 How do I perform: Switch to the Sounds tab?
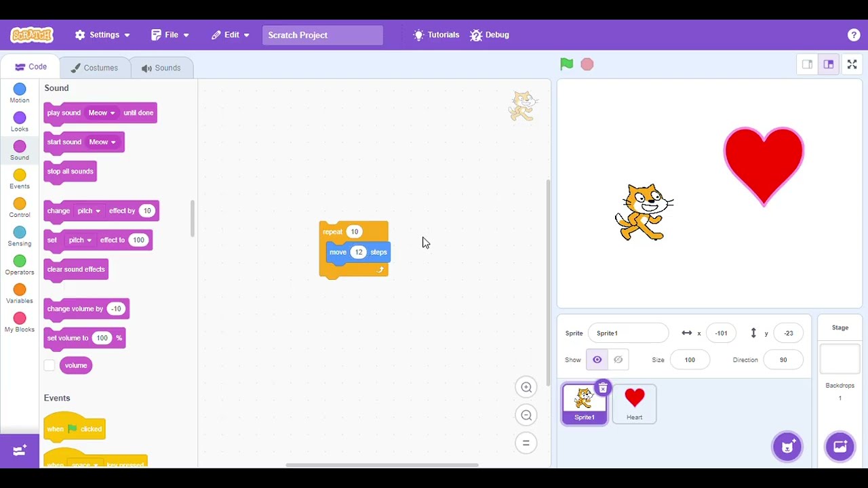[x=161, y=68]
